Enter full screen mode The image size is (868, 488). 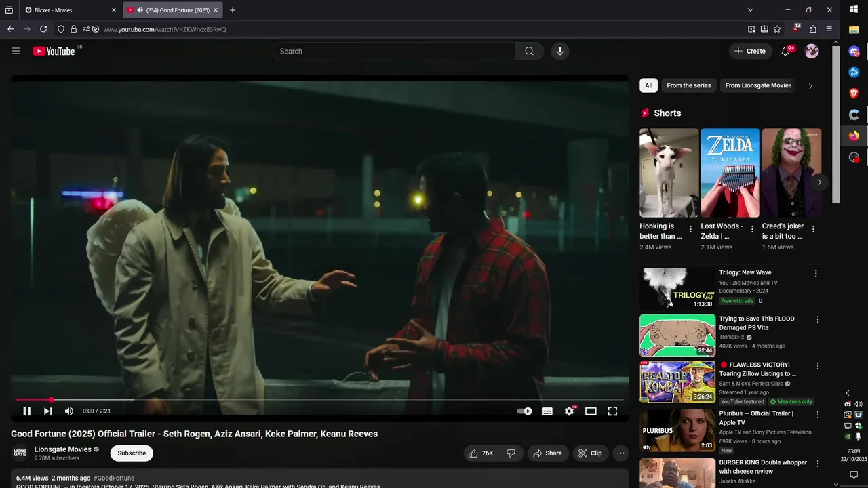612,411
